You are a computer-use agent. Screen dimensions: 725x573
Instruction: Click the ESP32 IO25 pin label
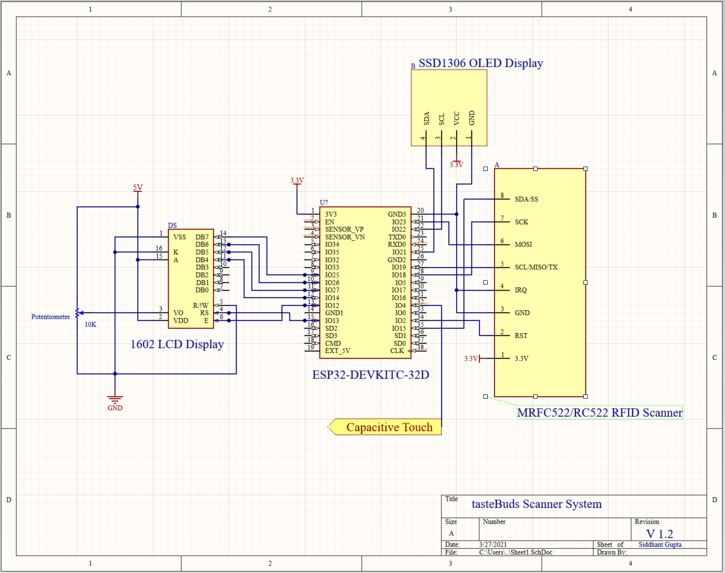pyautogui.click(x=332, y=275)
